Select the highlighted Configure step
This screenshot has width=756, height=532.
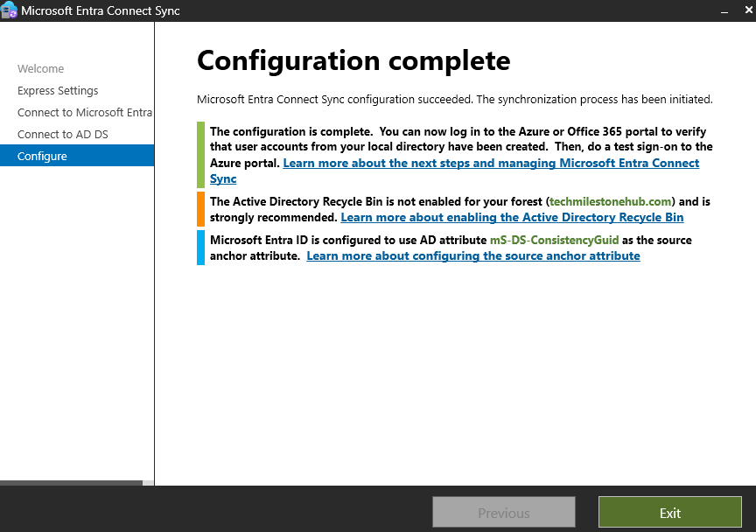coord(77,156)
